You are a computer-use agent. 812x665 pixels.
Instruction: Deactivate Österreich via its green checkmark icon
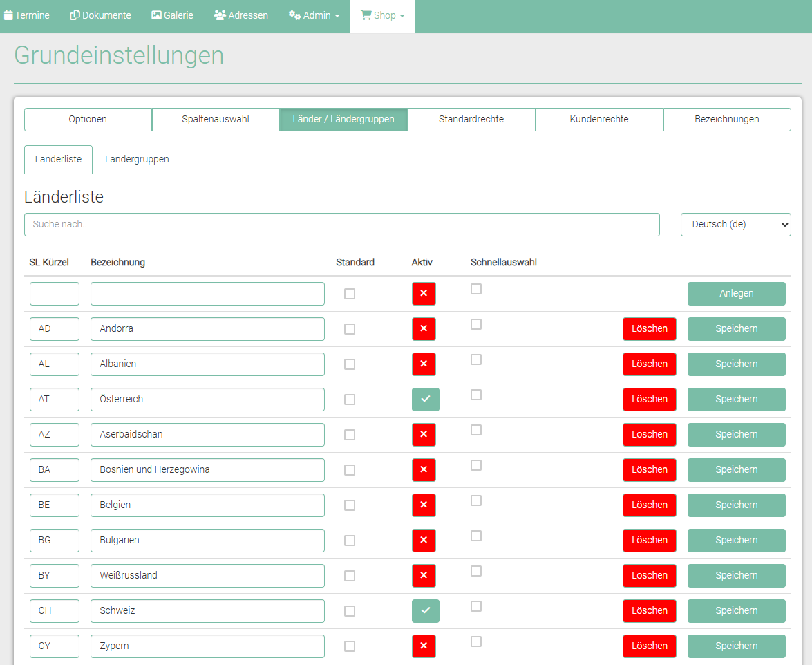click(425, 400)
